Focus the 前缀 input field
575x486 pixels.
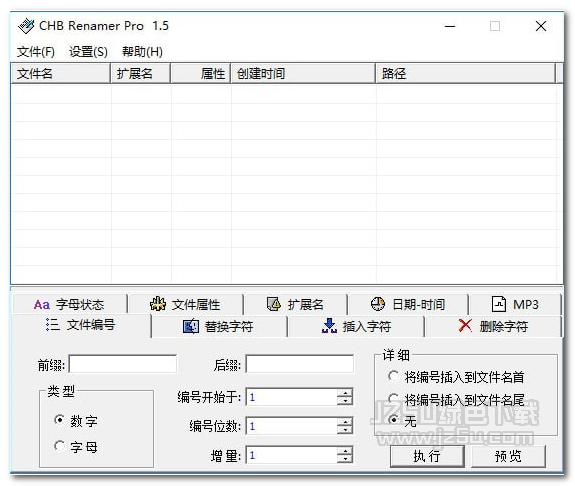click(x=123, y=364)
